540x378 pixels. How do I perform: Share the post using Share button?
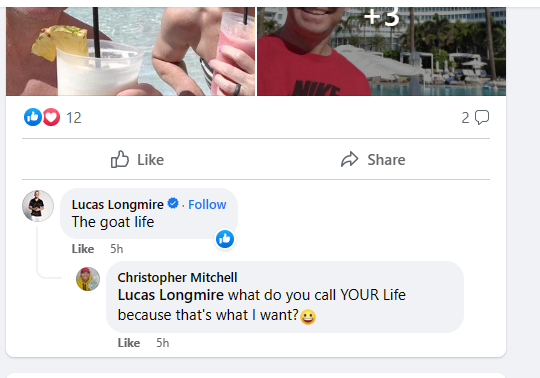(x=373, y=159)
